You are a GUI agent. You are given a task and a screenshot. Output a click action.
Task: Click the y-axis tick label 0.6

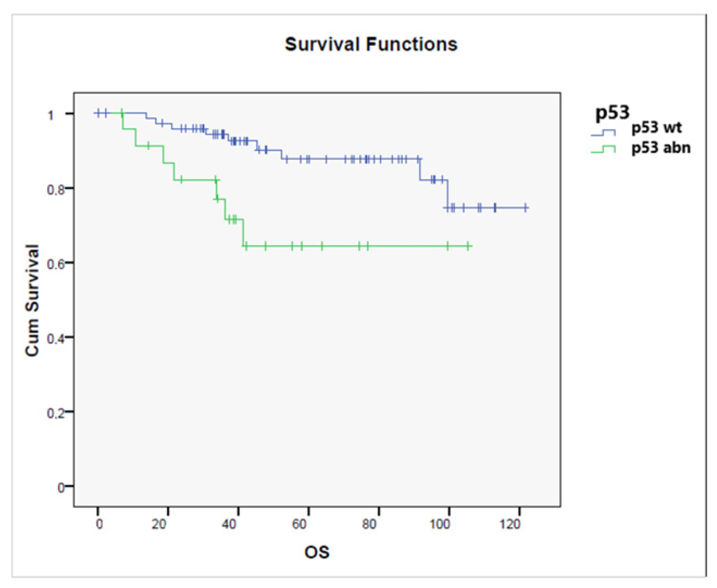[x=56, y=264]
